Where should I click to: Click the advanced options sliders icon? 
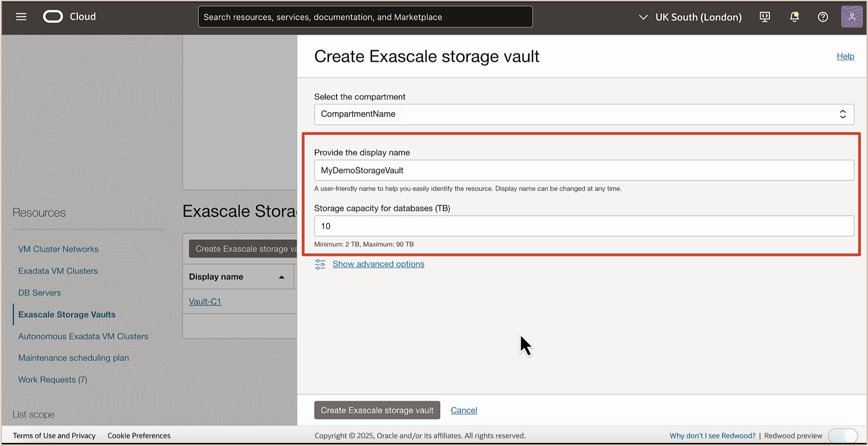[x=320, y=264]
